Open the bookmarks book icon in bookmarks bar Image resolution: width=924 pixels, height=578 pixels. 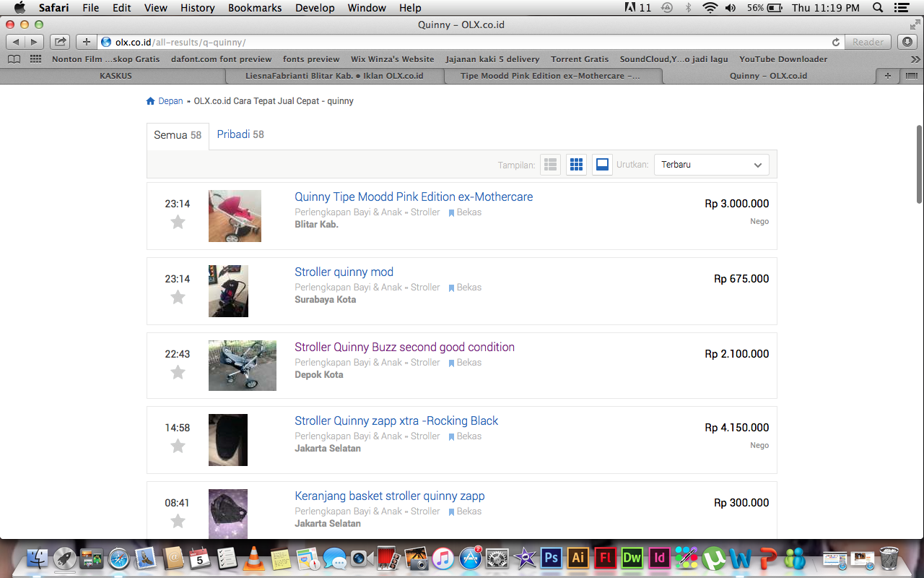(14, 59)
